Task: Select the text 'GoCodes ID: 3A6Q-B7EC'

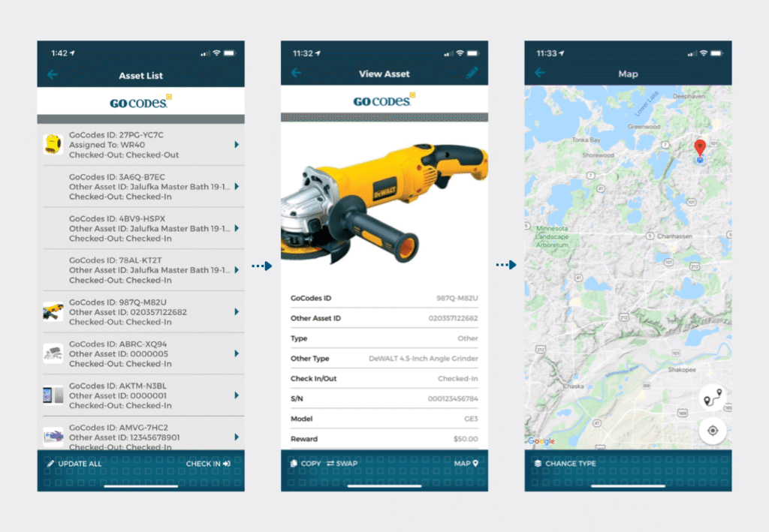Action: pyautogui.click(x=116, y=177)
